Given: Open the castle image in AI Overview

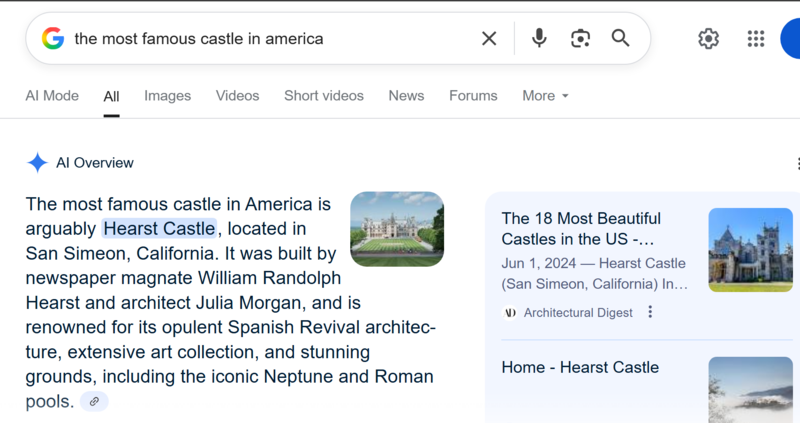Looking at the screenshot, I should (x=397, y=229).
